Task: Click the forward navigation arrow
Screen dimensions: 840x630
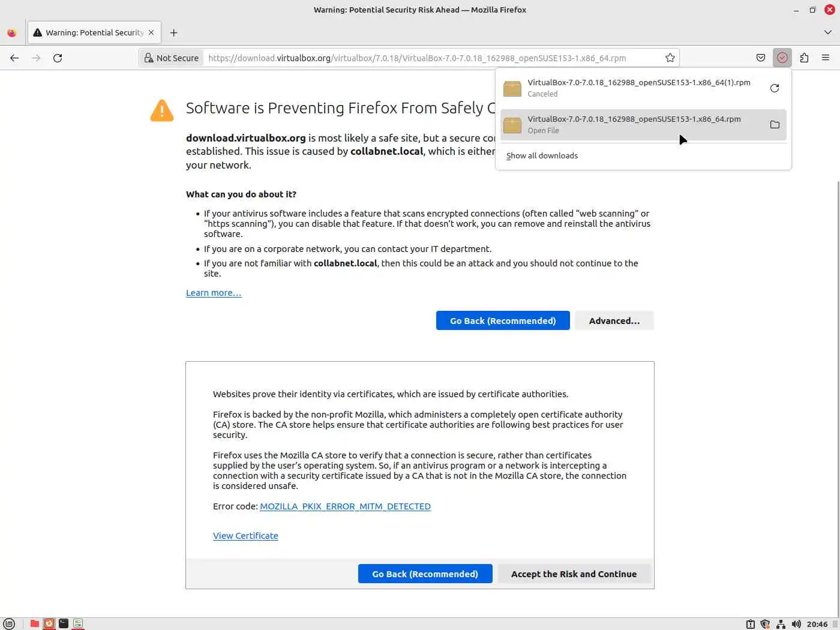Action: pos(36,58)
